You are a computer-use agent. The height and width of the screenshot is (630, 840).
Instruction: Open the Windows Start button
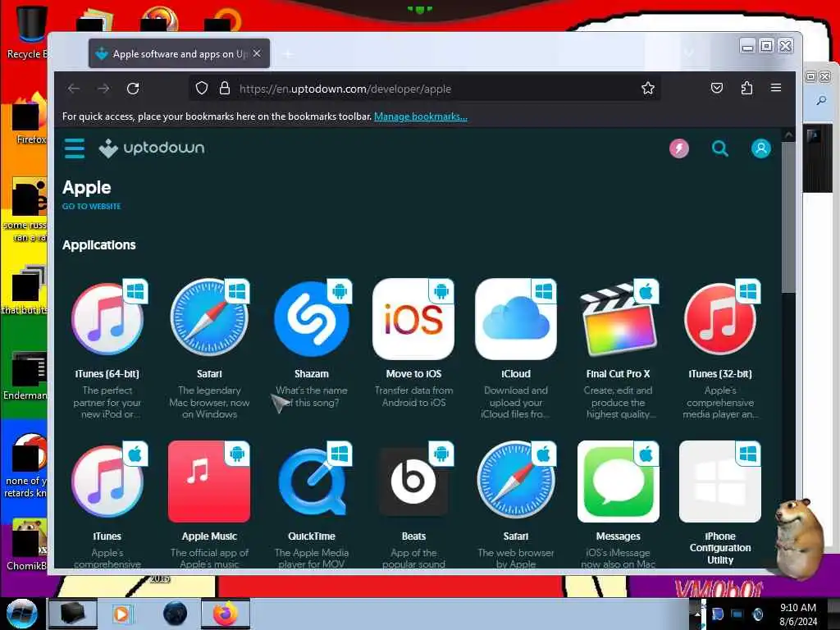tap(21, 614)
